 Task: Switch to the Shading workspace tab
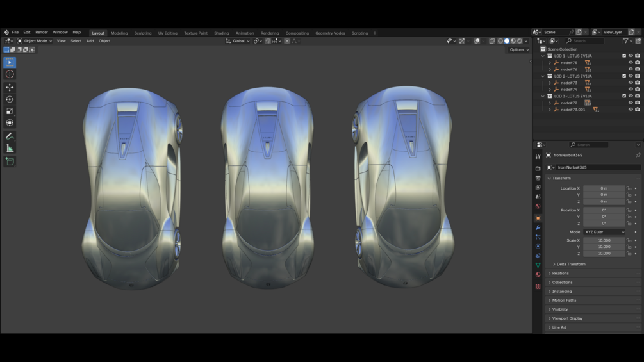click(x=221, y=33)
